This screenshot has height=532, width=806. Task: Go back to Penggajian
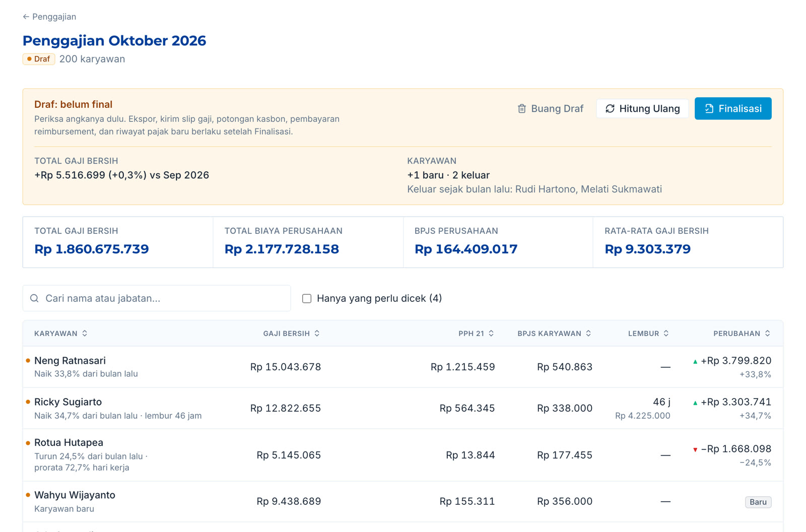49,17
